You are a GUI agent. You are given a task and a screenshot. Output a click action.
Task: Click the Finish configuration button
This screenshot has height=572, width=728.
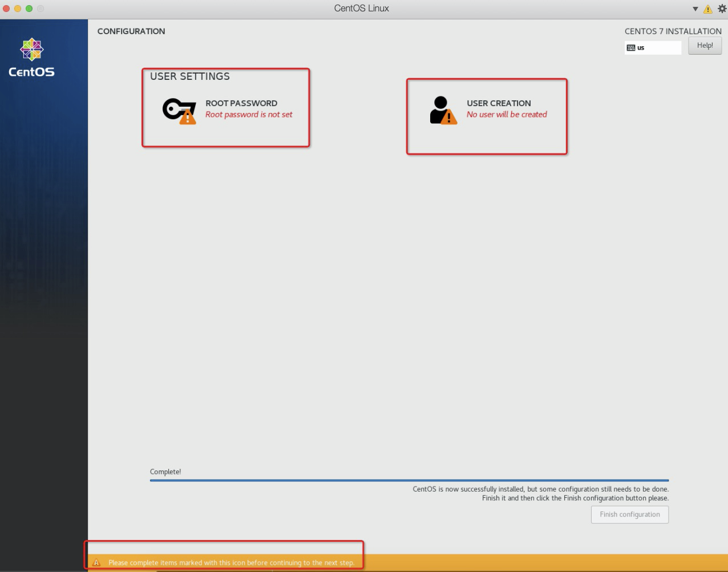tap(630, 514)
